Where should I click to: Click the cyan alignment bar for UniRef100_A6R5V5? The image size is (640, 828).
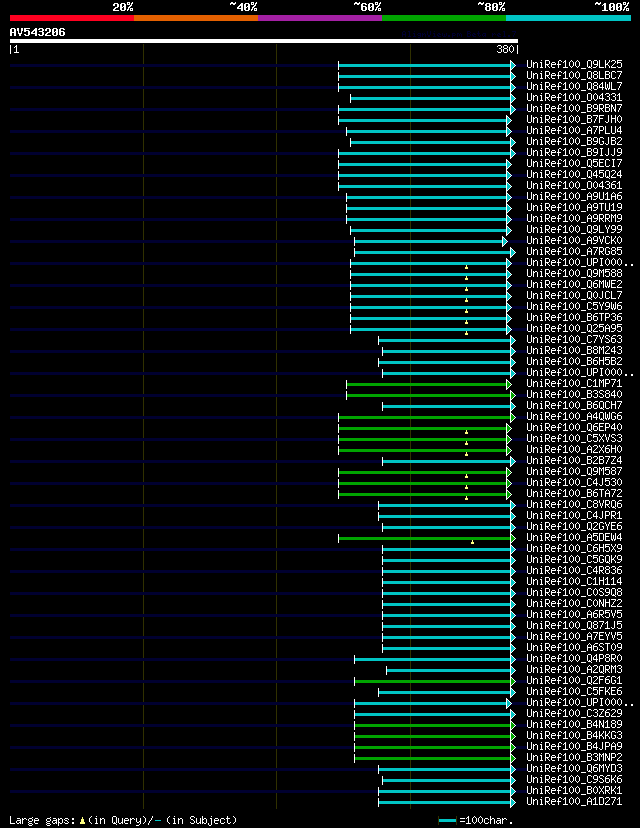tap(447, 616)
